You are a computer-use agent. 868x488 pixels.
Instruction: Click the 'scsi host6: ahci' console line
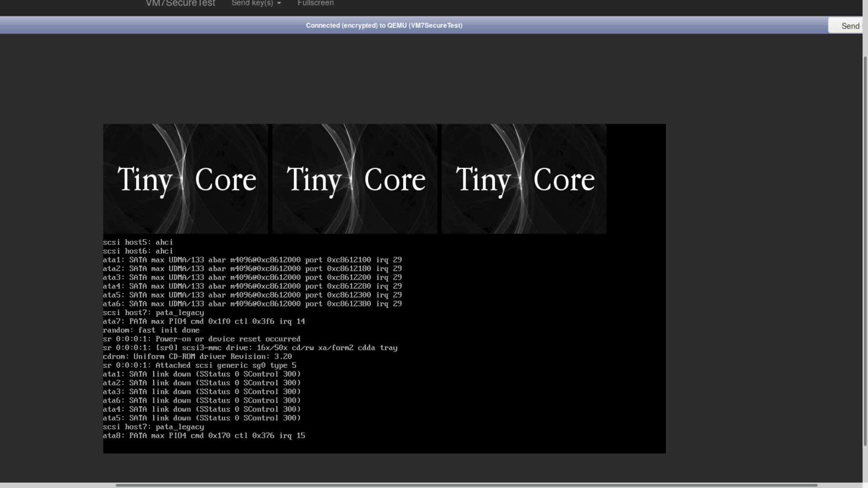[138, 251]
